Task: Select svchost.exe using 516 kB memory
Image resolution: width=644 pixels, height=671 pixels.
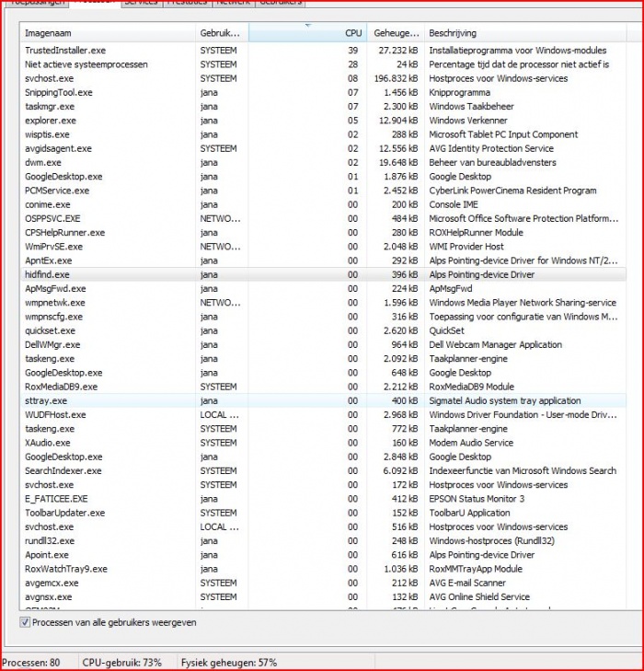Action: point(323,526)
